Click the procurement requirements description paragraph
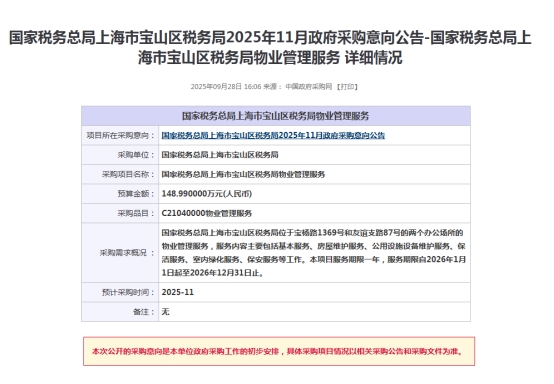 pos(314,253)
